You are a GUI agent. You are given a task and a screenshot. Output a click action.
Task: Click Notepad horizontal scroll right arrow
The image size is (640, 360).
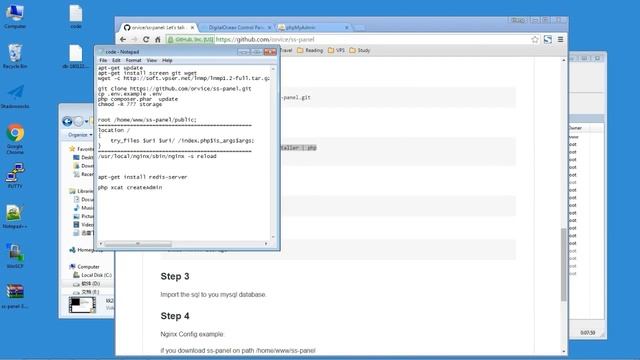coord(266,244)
